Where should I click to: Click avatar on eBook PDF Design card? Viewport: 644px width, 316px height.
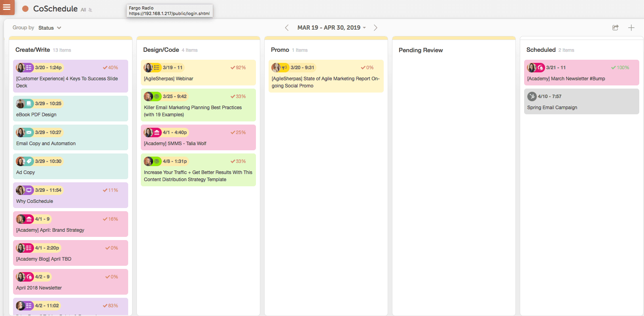pyautogui.click(x=21, y=104)
